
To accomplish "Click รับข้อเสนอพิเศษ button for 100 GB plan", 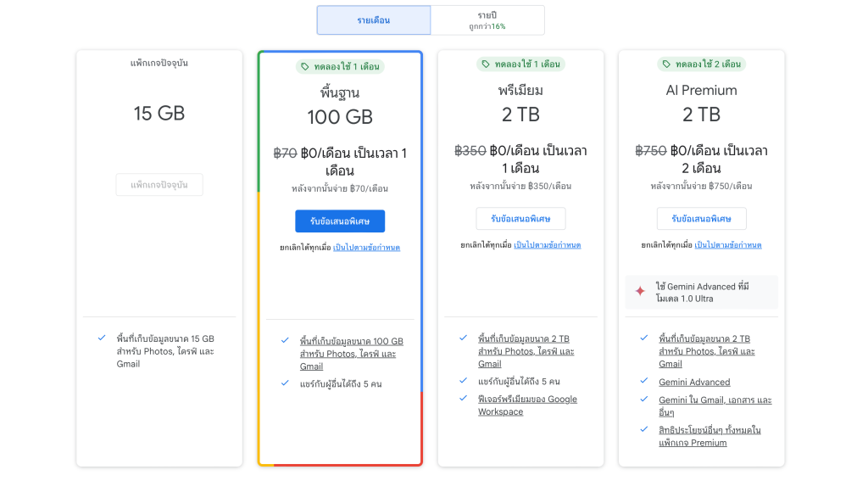I will [x=339, y=221].
